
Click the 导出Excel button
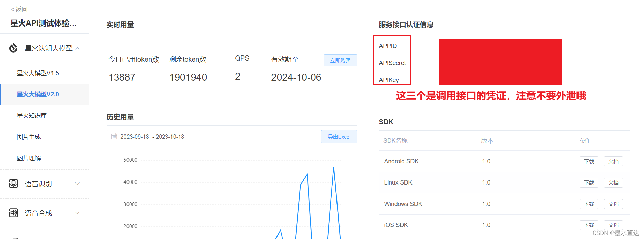(x=339, y=137)
